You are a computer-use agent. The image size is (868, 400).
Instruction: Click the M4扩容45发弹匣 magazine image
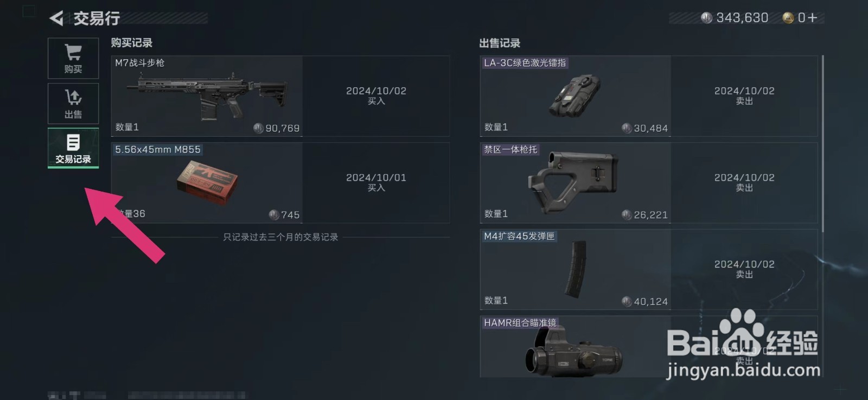click(x=576, y=269)
